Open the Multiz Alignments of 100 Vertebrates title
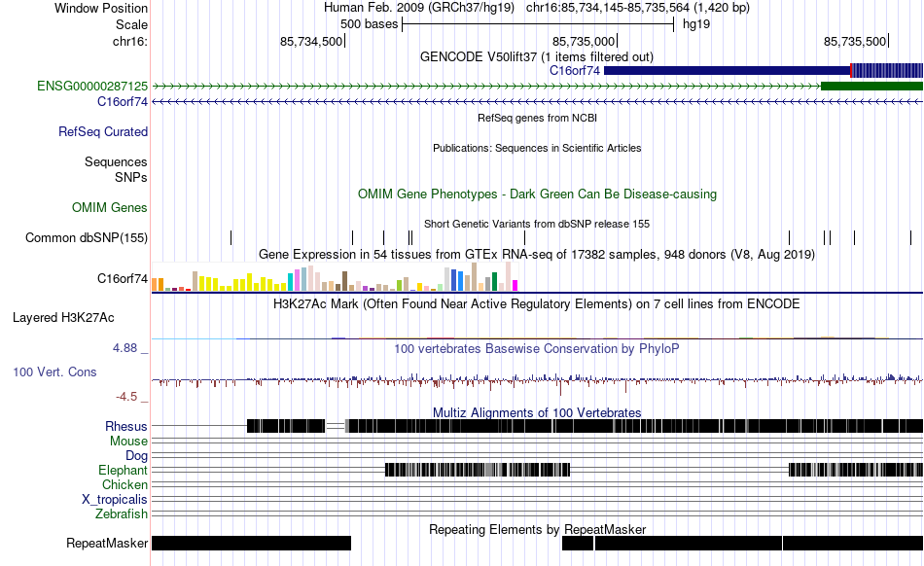Viewport: 924px width, 566px height. click(537, 412)
